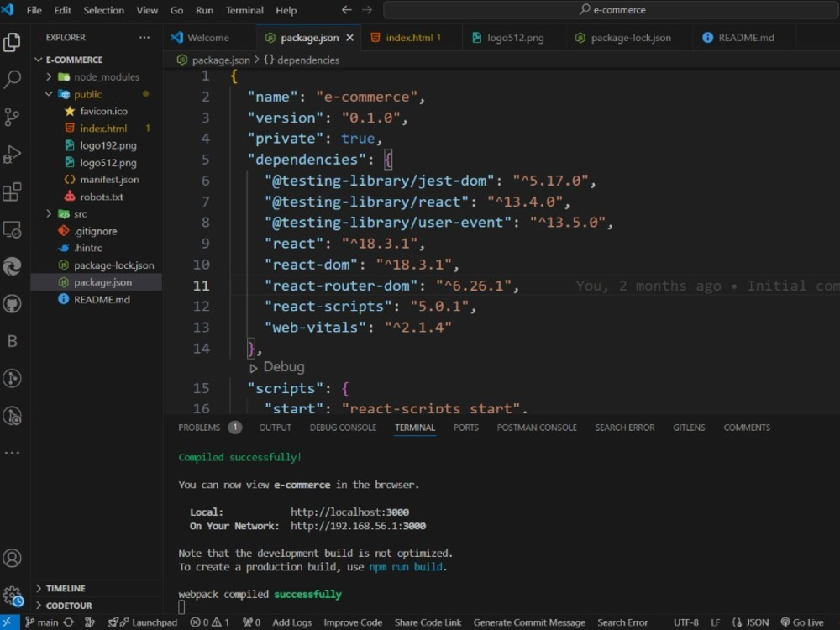Open the Extensions view icon
The image size is (840, 630).
[x=12, y=192]
